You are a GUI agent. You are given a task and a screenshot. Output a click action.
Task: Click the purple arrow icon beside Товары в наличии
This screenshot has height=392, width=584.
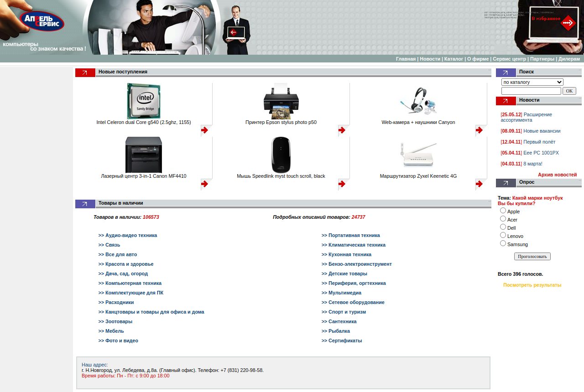pos(85,204)
